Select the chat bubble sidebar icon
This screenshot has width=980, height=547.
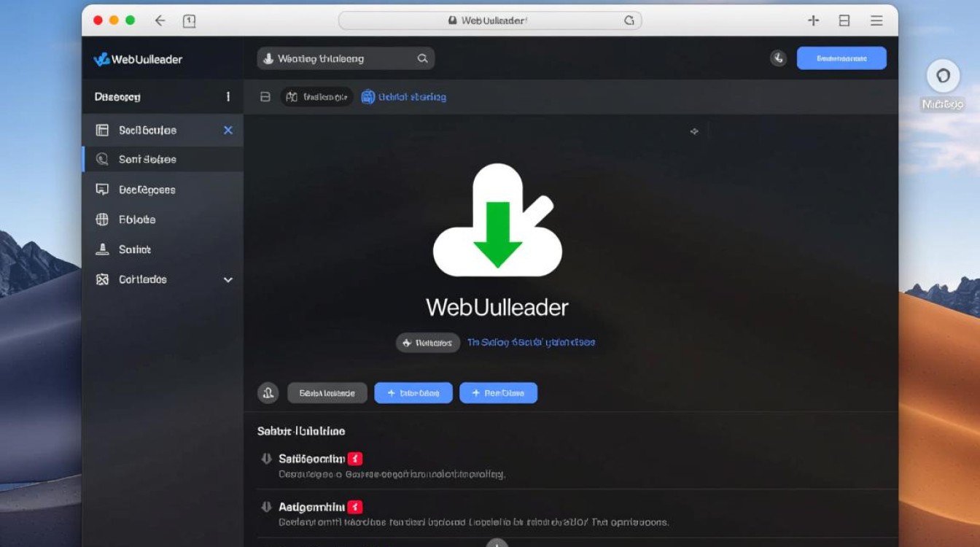102,189
